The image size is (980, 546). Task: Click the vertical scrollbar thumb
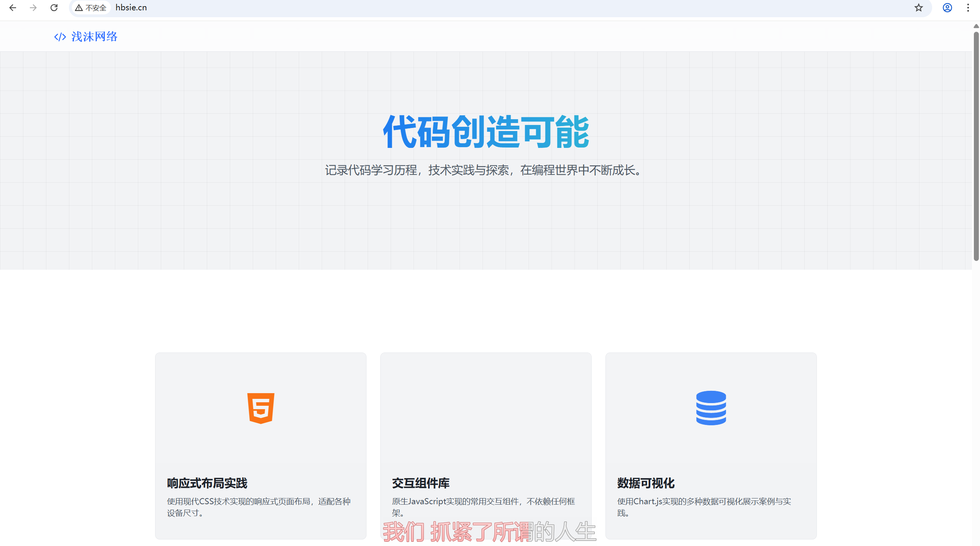tap(976, 146)
